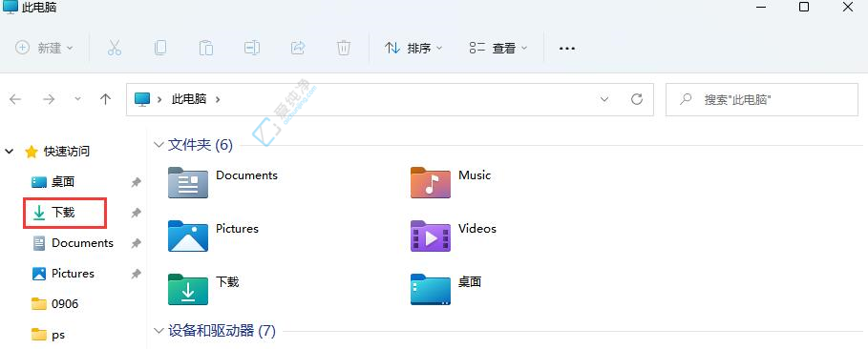Open the three-dots more options menu
This screenshot has width=868, height=349.
pos(567,48)
